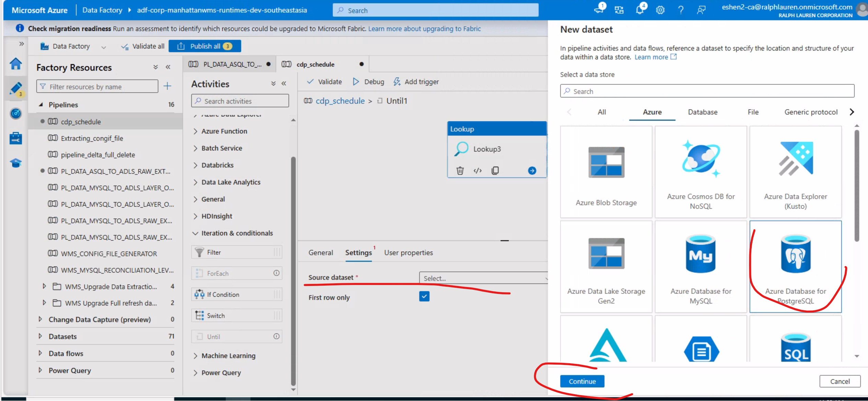Select the Azure Blob Storage tile
The width and height of the screenshot is (868, 401).
point(606,172)
